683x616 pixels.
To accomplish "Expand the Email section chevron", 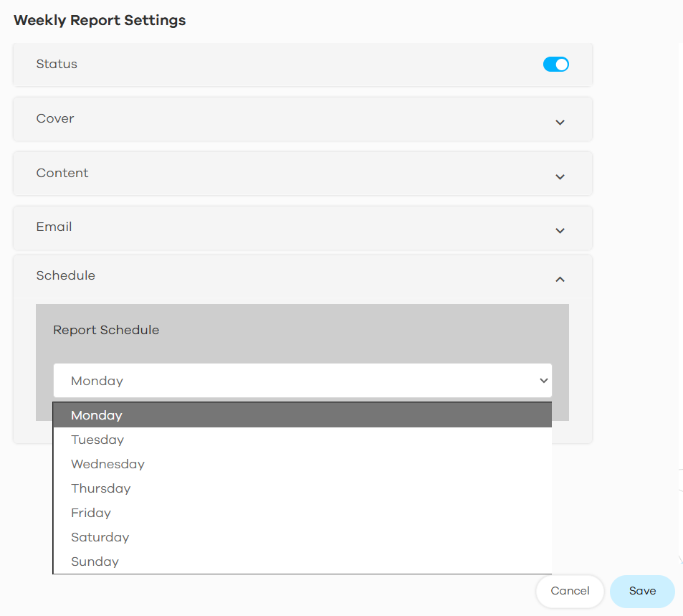I will tap(560, 231).
